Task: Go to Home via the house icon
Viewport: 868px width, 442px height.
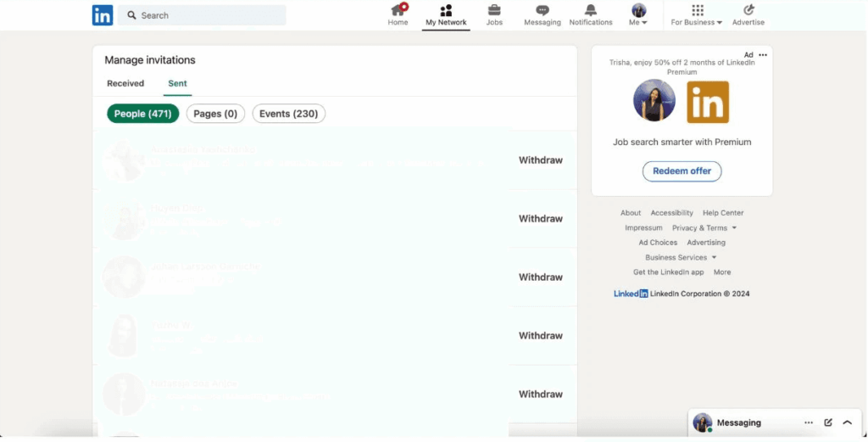Action: pos(398,11)
